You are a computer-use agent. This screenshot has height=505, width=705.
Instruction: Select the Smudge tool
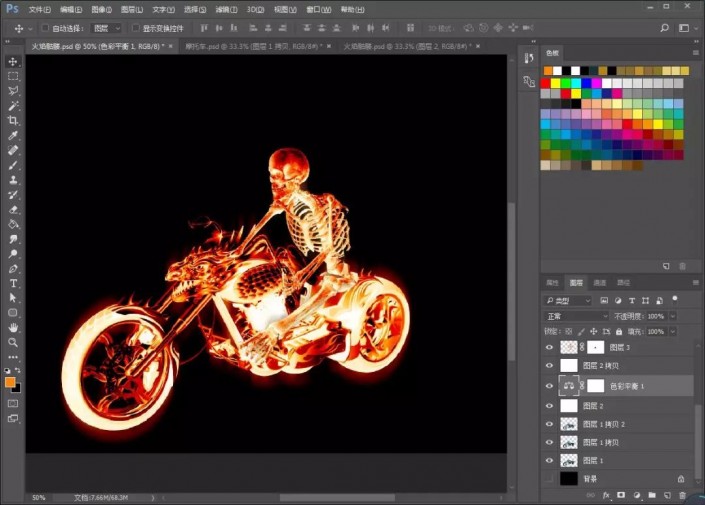(13, 239)
